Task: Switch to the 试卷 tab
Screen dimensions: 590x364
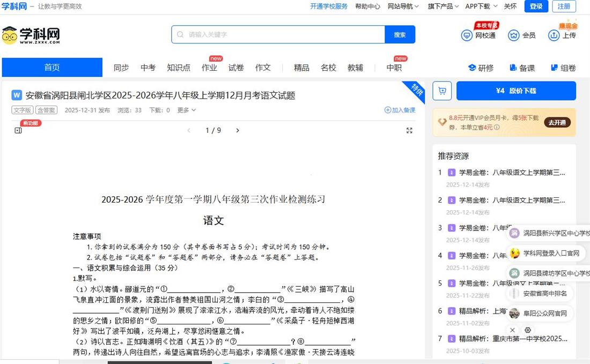Action: point(236,68)
